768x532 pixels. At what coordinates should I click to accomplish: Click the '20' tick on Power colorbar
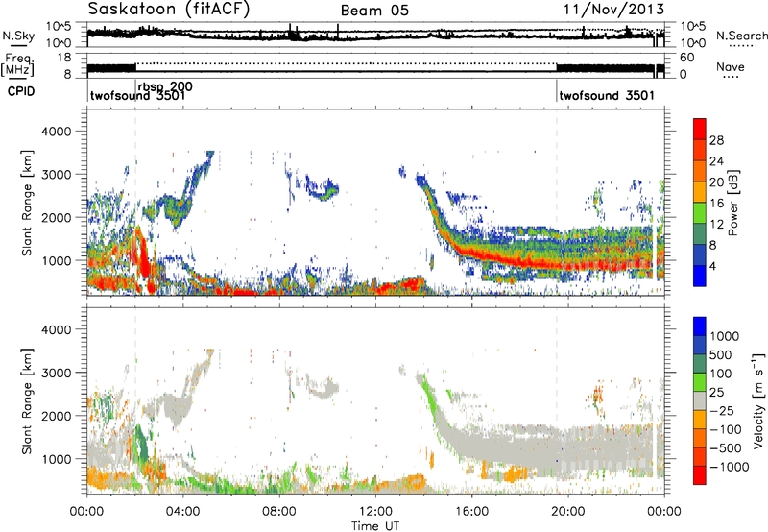point(716,182)
